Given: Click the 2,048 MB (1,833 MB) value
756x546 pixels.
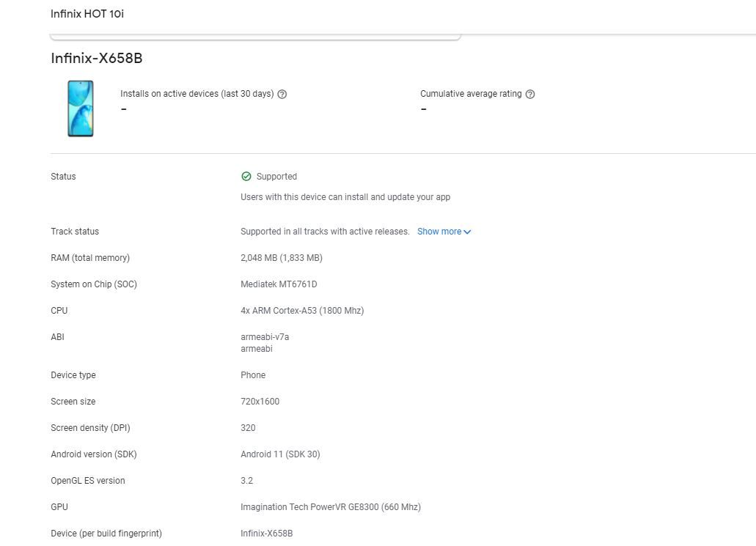Looking at the screenshot, I should coord(282,258).
